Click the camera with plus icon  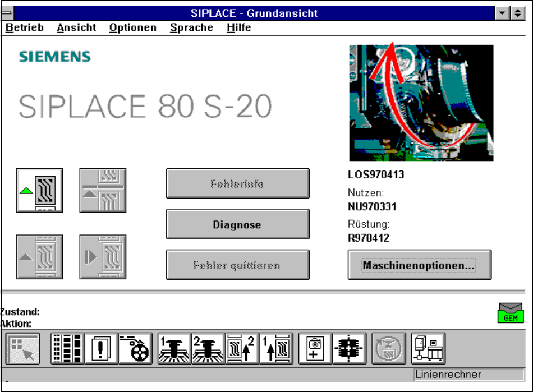point(315,348)
